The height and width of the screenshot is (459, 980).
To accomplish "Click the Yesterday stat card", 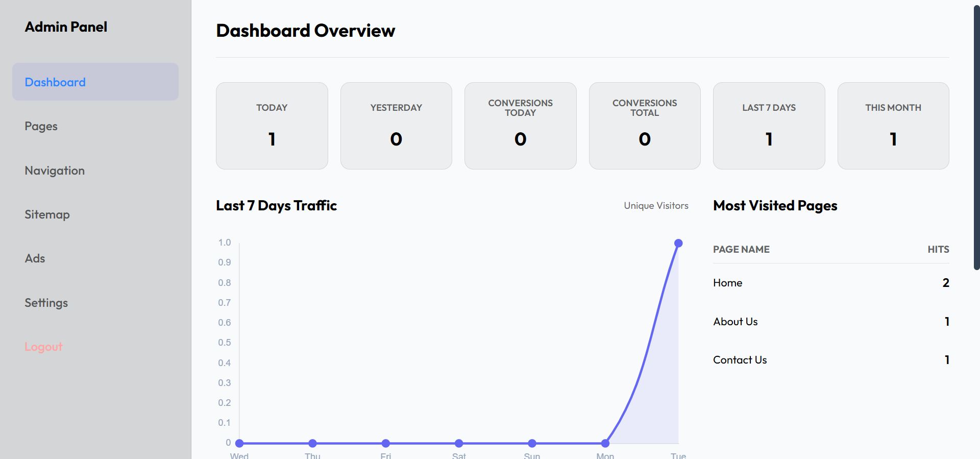I will (x=396, y=126).
